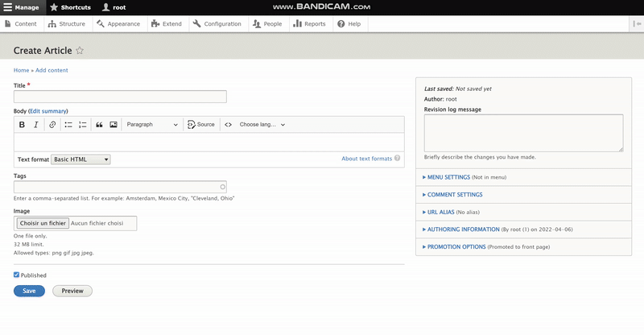Toggle bold formatting in the Body editor
The width and height of the screenshot is (644, 335).
pos(23,125)
